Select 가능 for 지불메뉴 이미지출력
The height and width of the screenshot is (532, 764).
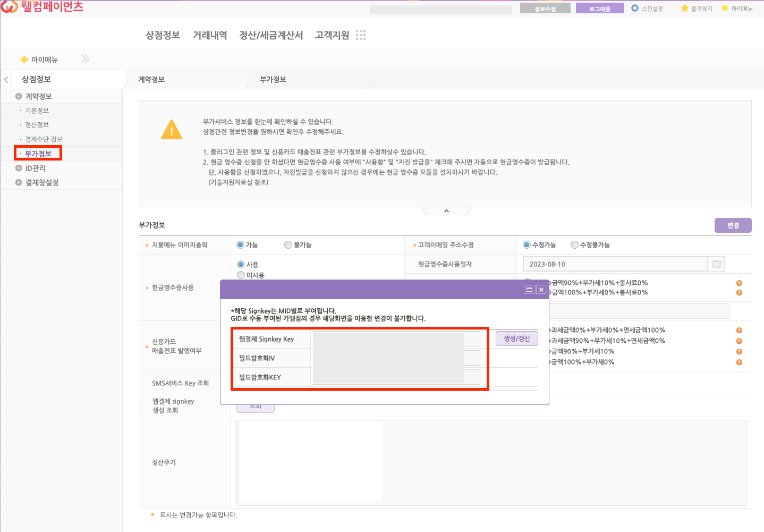tap(241, 245)
